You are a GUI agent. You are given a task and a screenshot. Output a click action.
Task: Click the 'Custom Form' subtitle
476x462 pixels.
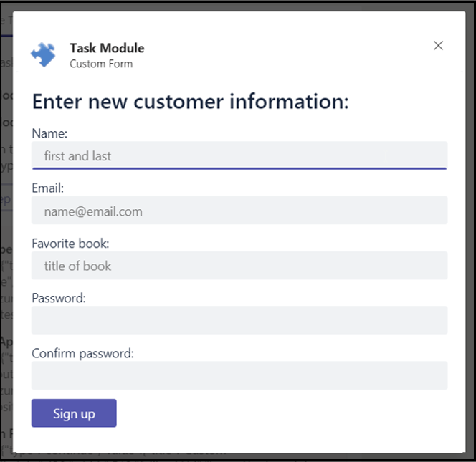[101, 64]
